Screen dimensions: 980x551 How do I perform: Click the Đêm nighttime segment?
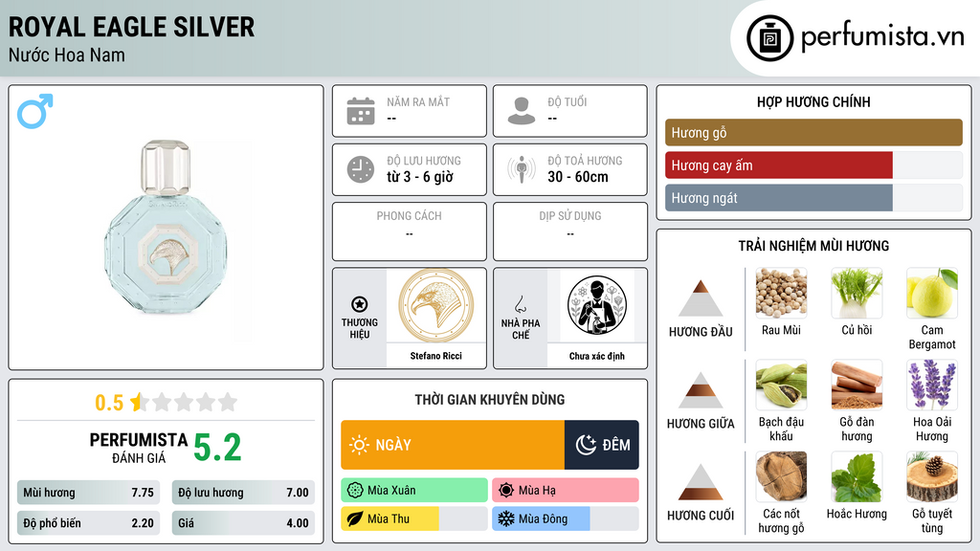click(x=602, y=445)
